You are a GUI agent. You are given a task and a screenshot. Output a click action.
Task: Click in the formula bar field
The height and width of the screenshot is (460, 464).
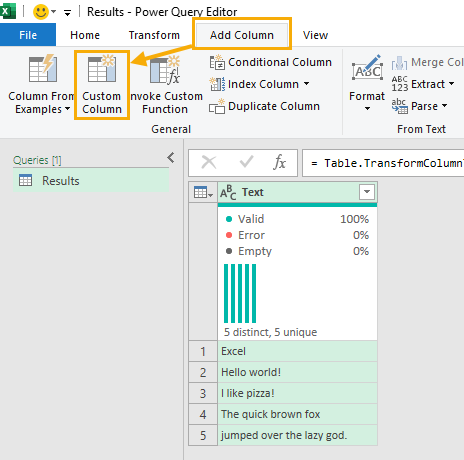383,163
